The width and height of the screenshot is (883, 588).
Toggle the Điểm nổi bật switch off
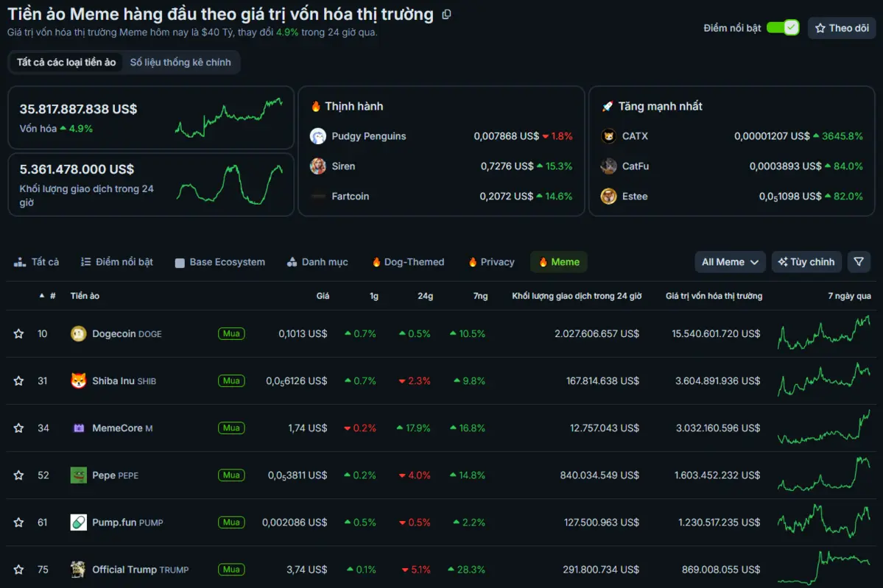pyautogui.click(x=782, y=28)
